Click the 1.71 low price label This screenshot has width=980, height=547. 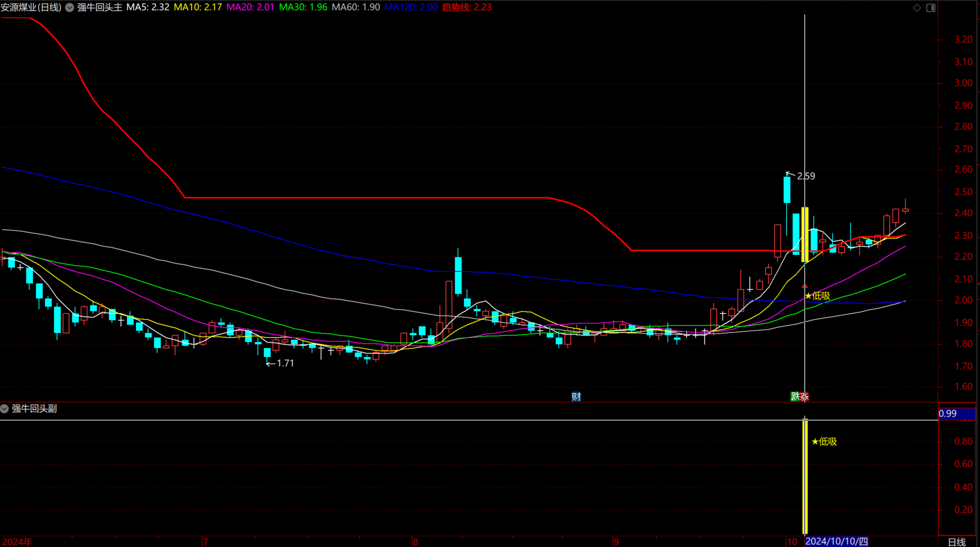(x=285, y=364)
